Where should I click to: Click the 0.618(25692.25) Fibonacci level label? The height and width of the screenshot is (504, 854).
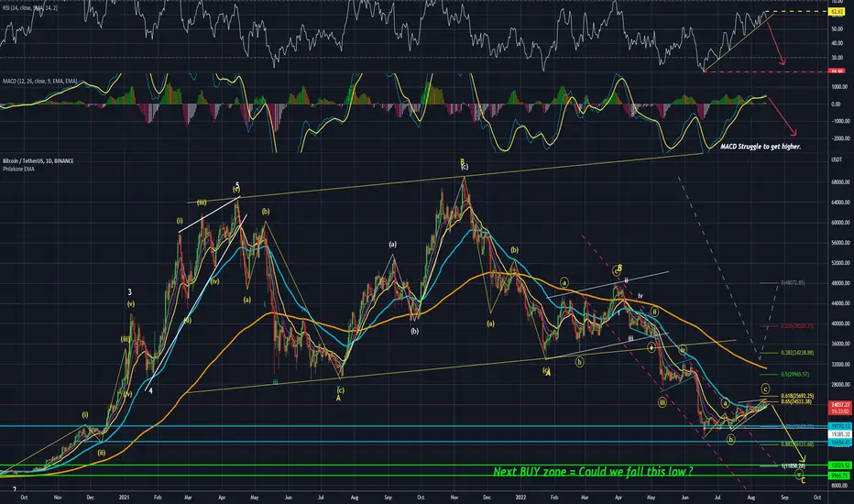[x=797, y=396]
